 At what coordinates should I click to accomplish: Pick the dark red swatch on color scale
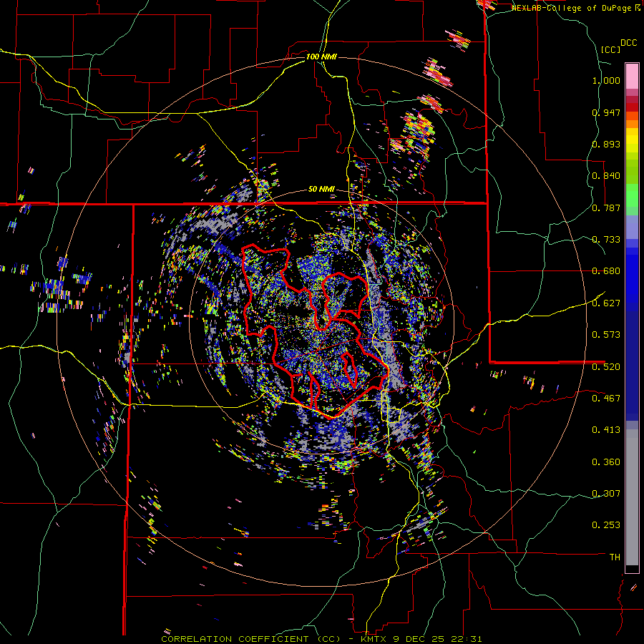(632, 107)
